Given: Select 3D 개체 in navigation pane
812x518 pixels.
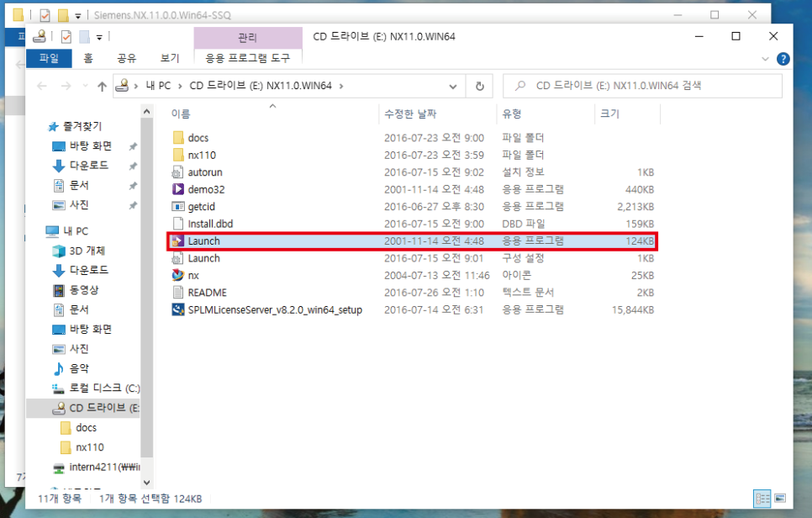Looking at the screenshot, I should point(87,251).
